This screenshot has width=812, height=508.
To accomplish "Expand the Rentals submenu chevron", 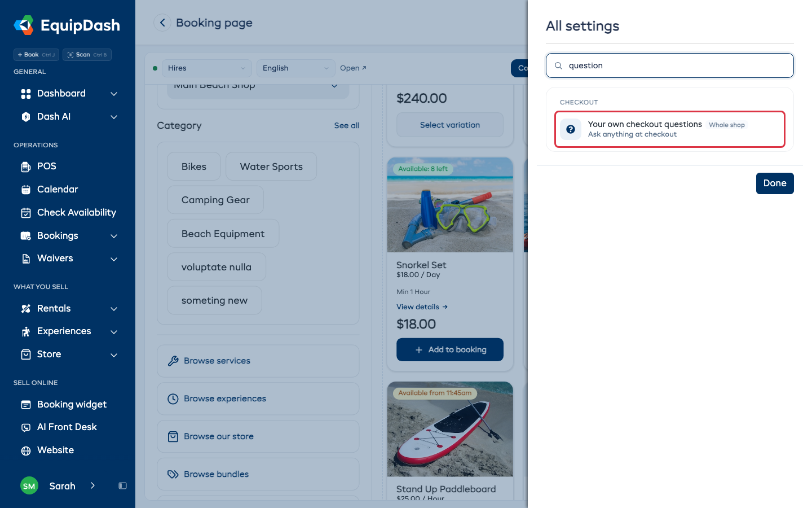I will (114, 309).
